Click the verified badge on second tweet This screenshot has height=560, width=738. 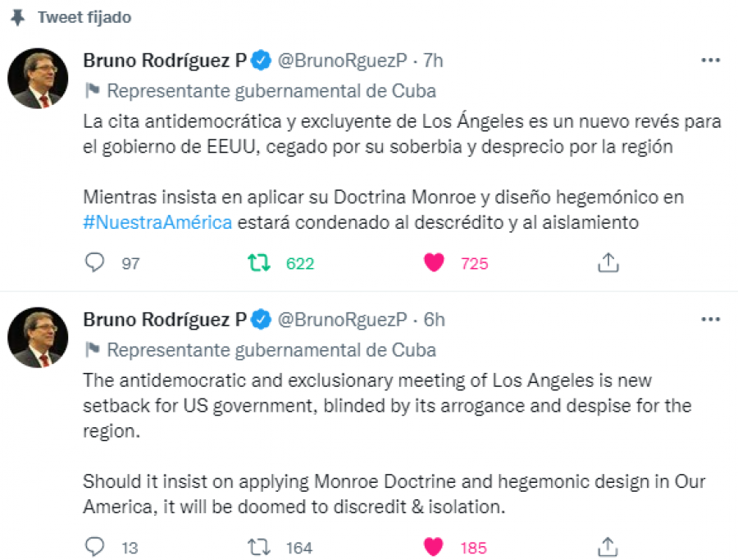[260, 319]
